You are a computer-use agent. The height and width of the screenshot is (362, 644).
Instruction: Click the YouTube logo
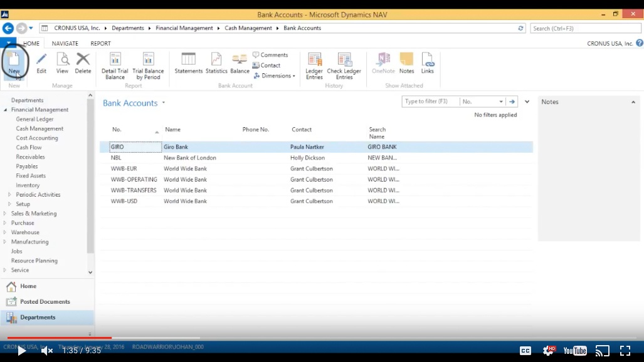pyautogui.click(x=575, y=351)
